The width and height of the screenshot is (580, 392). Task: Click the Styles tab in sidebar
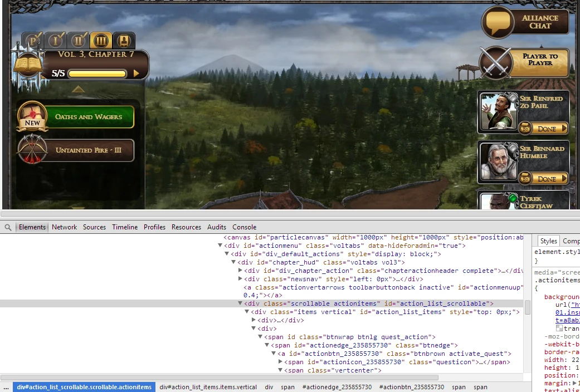pos(548,241)
